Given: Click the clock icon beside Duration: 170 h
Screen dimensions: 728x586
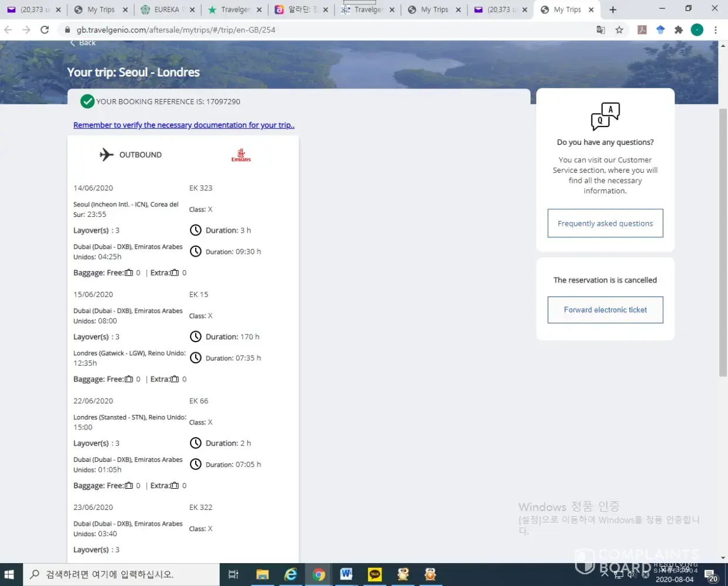Looking at the screenshot, I should pyautogui.click(x=196, y=337).
